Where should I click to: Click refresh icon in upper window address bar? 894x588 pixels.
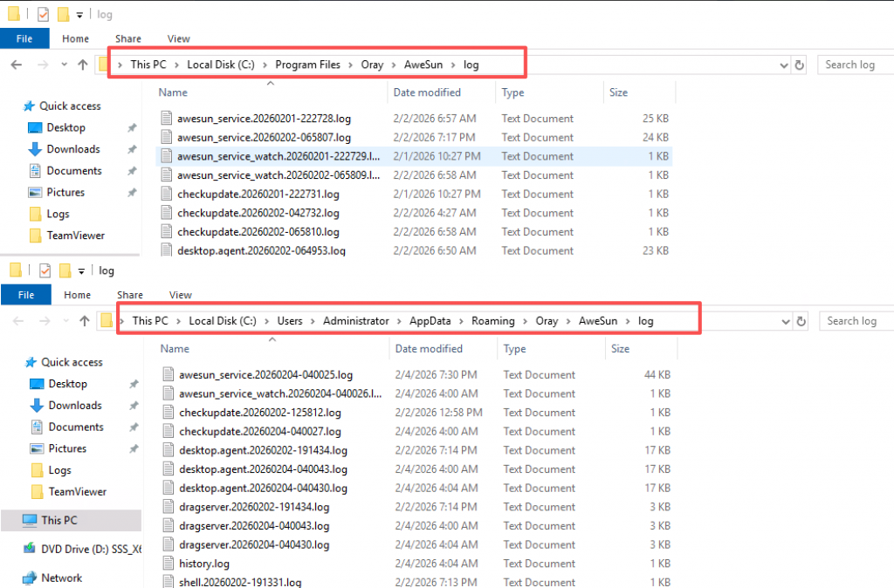click(x=799, y=65)
